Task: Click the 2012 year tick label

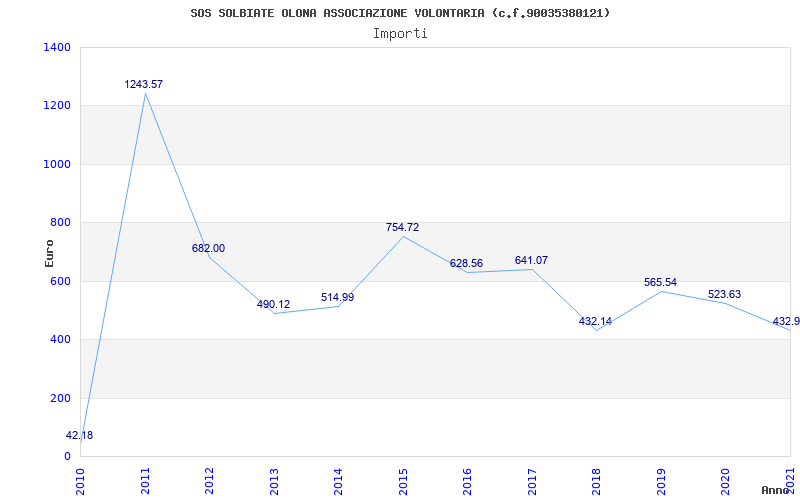Action: click(210, 481)
